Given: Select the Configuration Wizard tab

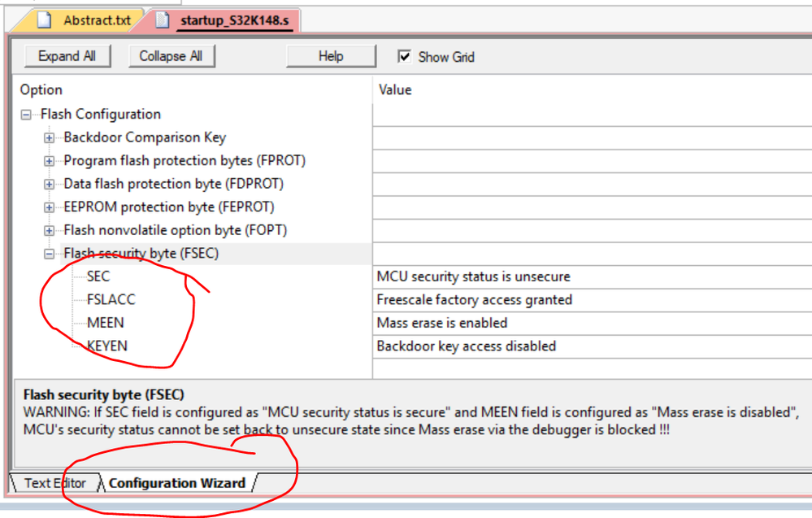Looking at the screenshot, I should point(176,483).
